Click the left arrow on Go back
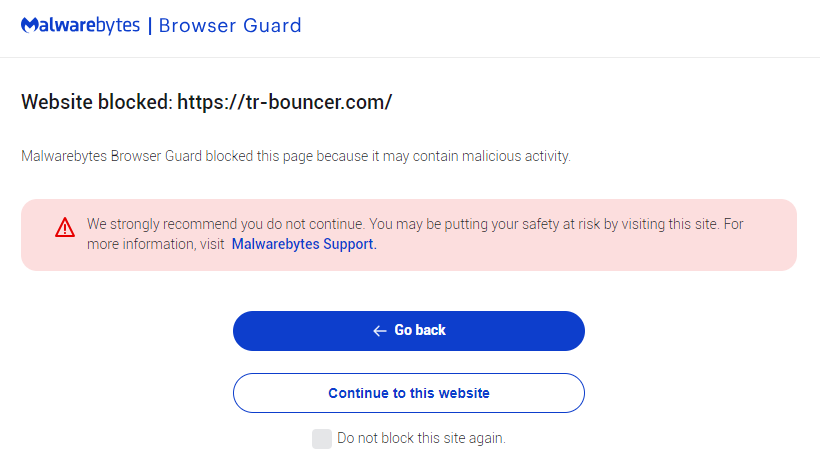This screenshot has height=472, width=820. 379,331
